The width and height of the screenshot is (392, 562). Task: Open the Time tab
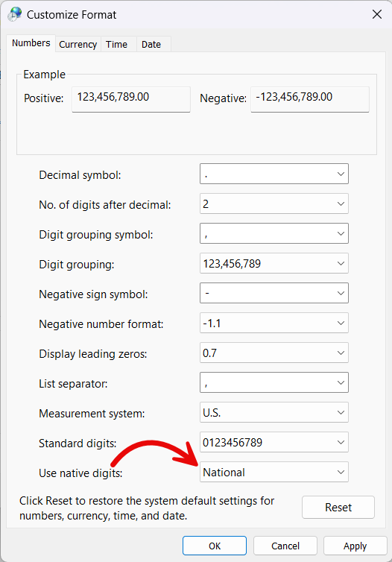(116, 45)
